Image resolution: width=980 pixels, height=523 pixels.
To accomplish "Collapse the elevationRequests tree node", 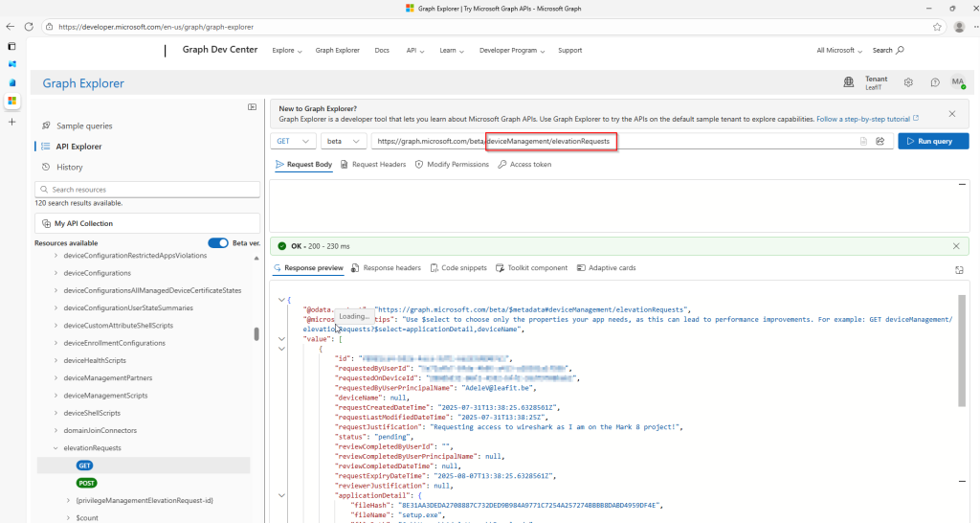I will point(56,448).
